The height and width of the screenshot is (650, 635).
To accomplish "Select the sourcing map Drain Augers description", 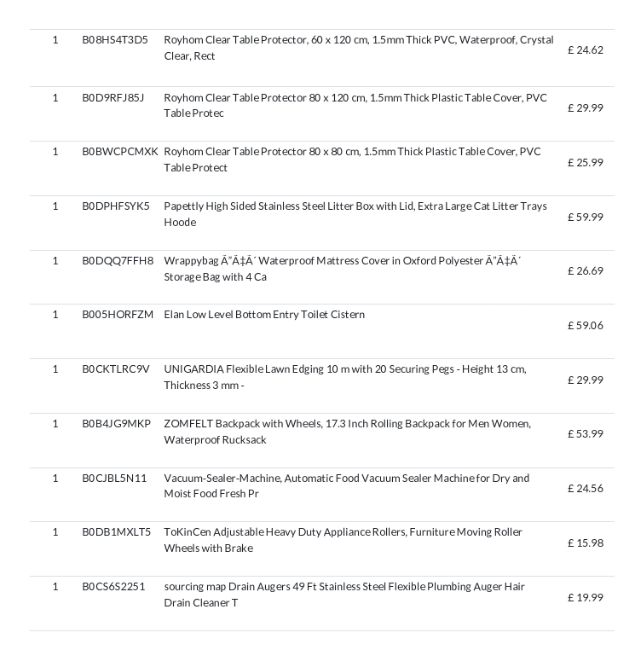I will click(x=344, y=594).
